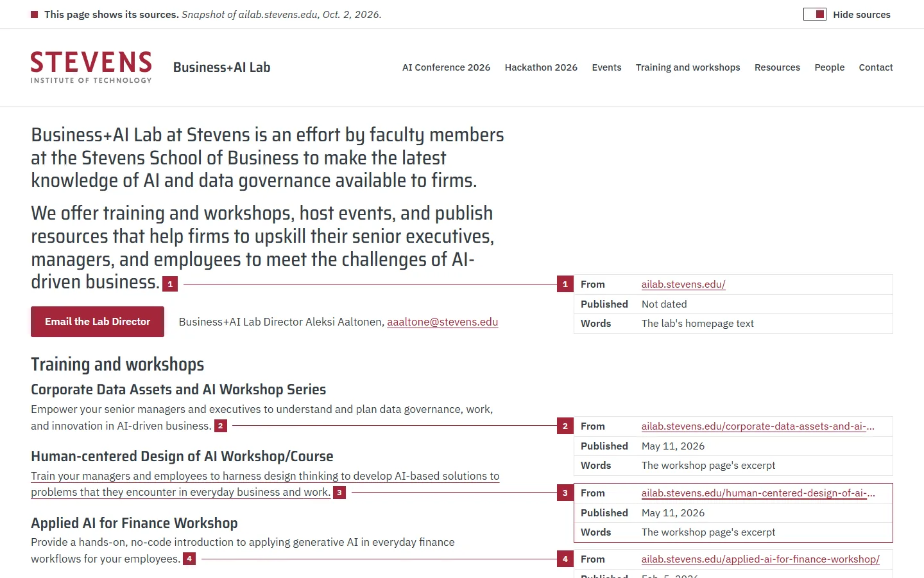Click the Business+AI Lab site title
Screen dimensions: 924x578
[x=222, y=67]
